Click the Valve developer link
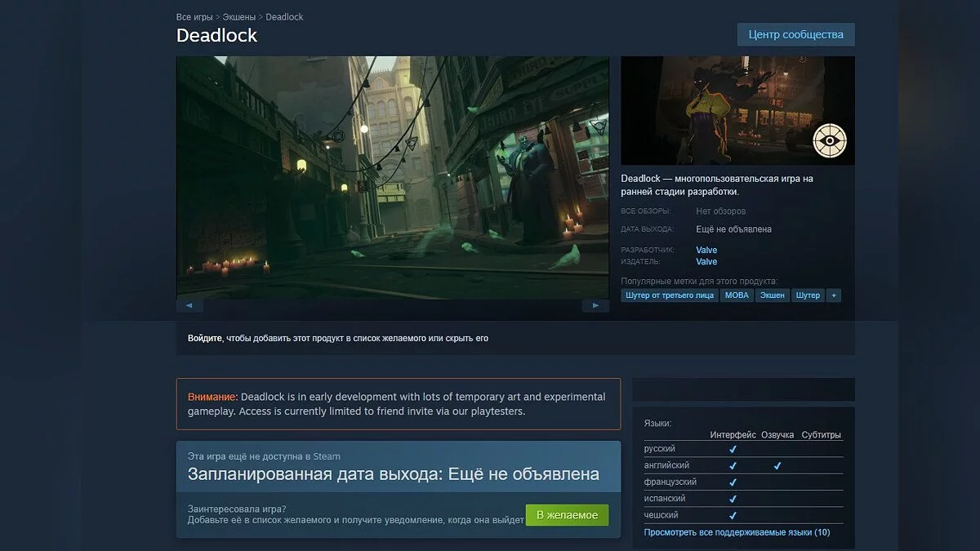The width and height of the screenshot is (980, 551). click(x=706, y=250)
